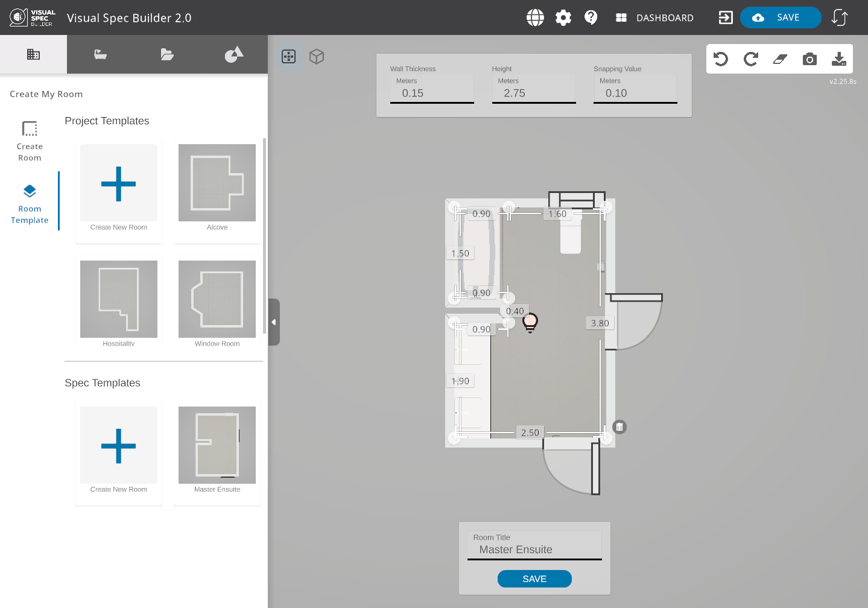The image size is (868, 608).
Task: Click the undo arrow icon
Action: point(721,59)
